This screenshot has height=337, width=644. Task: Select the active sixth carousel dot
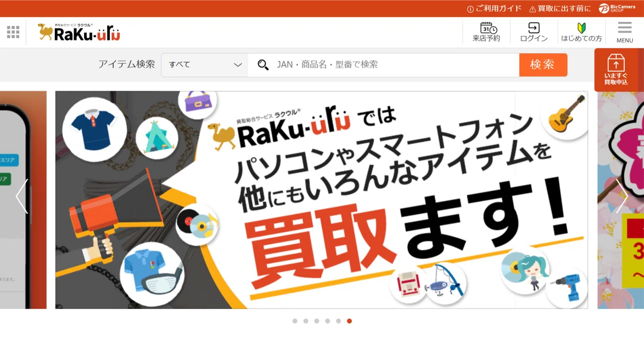349,321
